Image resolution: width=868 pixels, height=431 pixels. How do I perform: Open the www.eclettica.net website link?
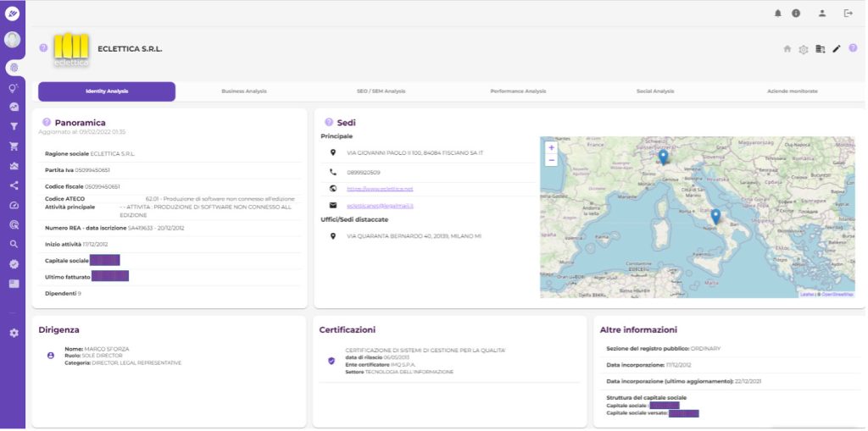[380, 189]
